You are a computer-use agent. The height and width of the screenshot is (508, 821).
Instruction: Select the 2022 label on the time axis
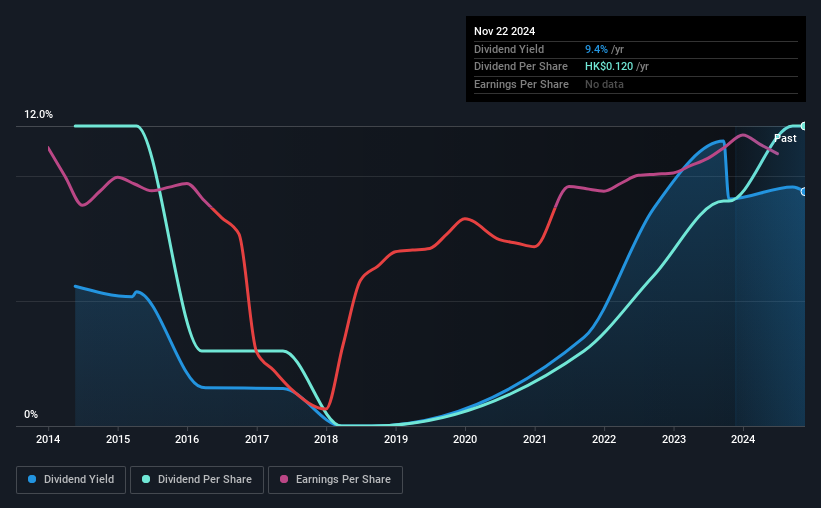point(604,439)
